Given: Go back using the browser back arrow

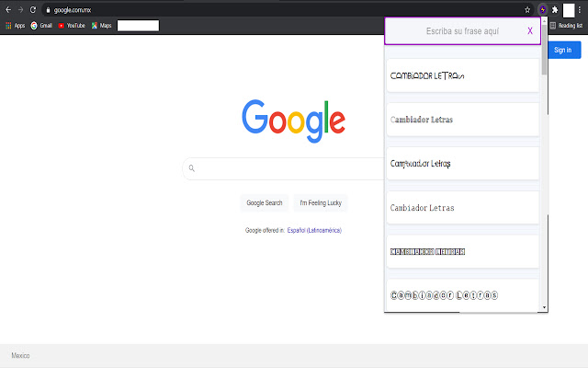Looking at the screenshot, I should pyautogui.click(x=8, y=10).
